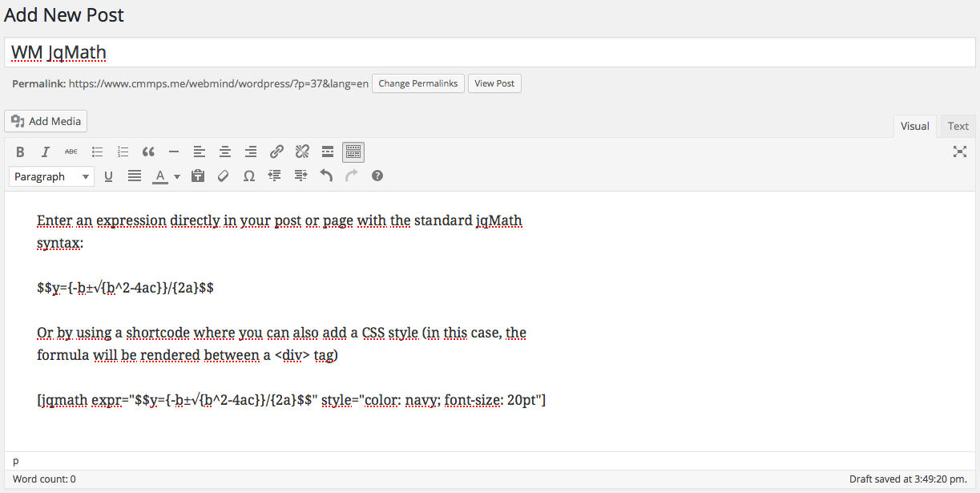
Task: Switch to the Visual editor tab
Action: point(915,126)
